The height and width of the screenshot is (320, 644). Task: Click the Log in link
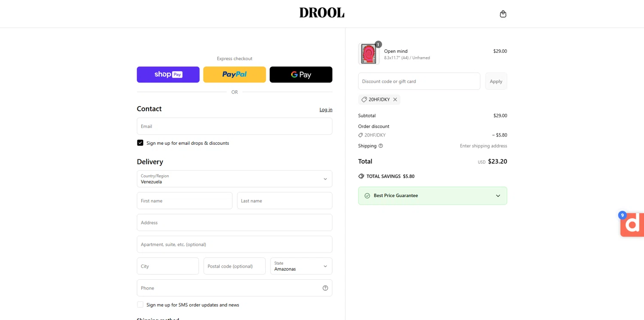click(x=326, y=110)
